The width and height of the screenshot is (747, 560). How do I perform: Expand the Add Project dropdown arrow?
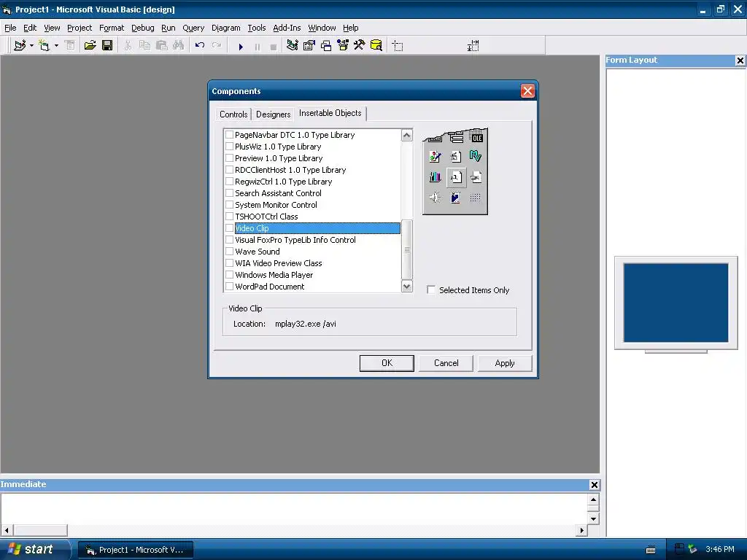coord(31,46)
